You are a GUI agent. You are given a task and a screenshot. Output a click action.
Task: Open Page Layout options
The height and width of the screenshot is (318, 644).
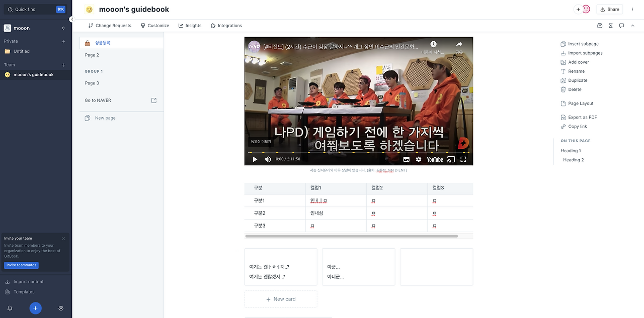click(x=577, y=103)
